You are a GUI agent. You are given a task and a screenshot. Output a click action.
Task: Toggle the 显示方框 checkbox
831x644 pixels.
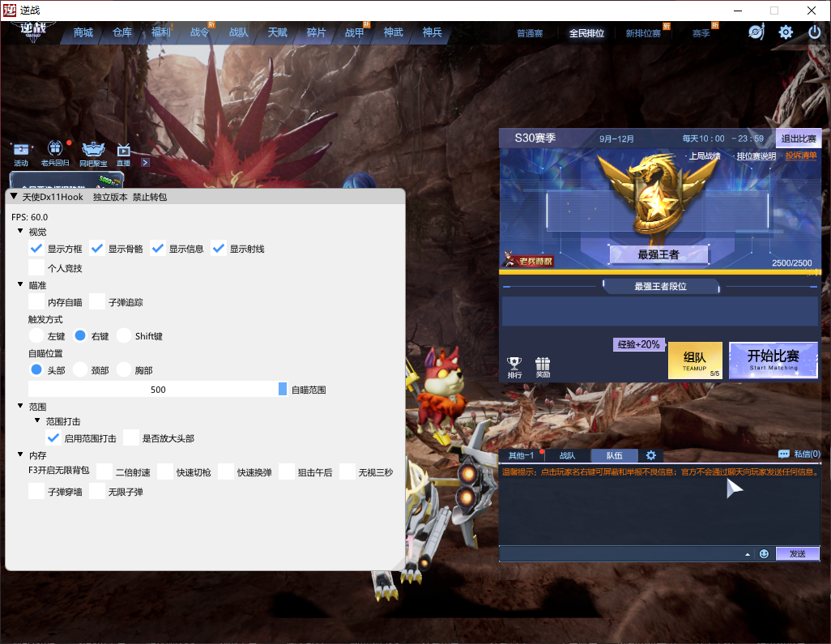coord(36,249)
